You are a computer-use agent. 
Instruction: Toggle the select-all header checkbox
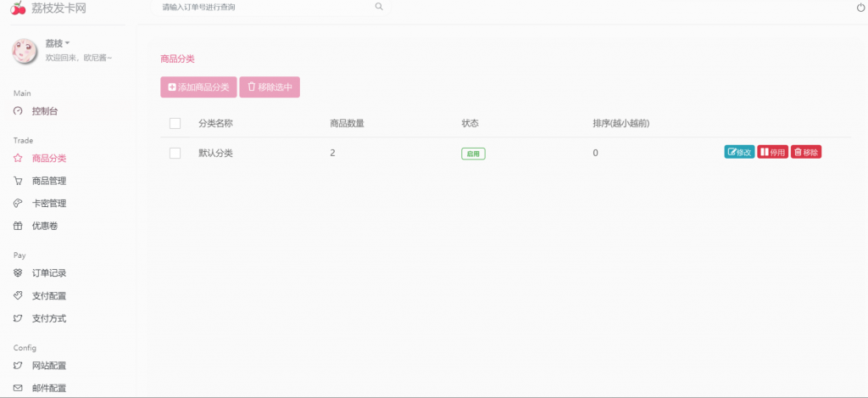click(x=175, y=124)
